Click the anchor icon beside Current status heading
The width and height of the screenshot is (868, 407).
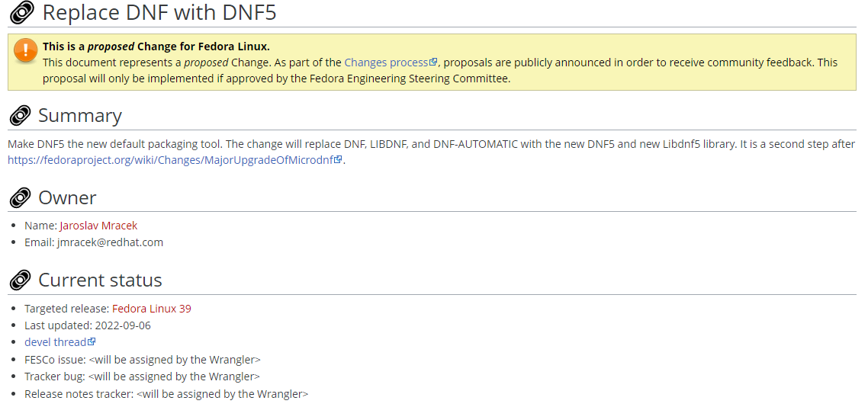point(21,280)
